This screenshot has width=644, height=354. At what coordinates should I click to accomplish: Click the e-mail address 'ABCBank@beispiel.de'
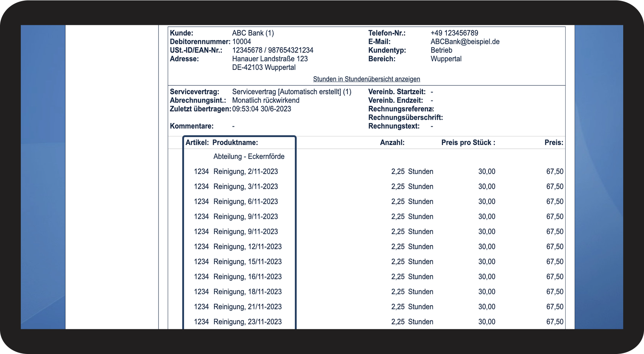coord(465,42)
